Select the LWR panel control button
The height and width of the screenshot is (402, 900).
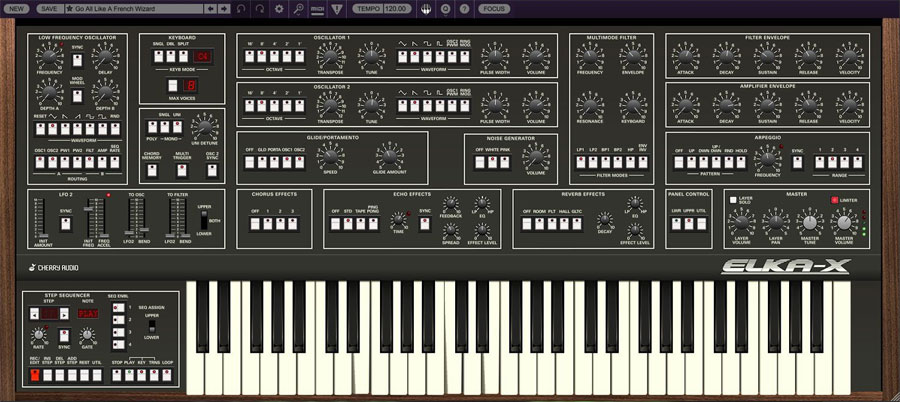(x=677, y=223)
